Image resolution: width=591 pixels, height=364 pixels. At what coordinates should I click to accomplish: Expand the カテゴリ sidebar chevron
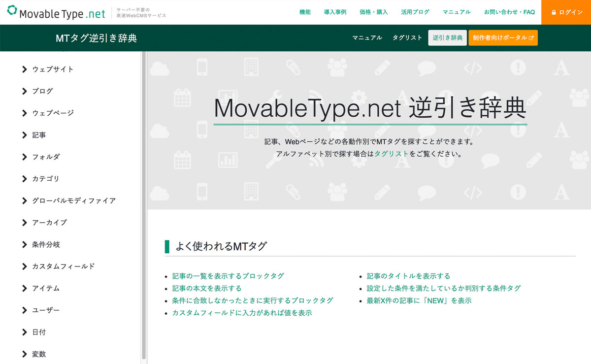click(x=25, y=179)
